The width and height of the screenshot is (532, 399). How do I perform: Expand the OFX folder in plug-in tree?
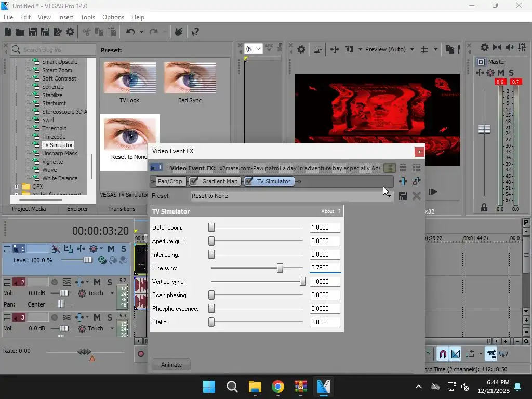point(16,187)
